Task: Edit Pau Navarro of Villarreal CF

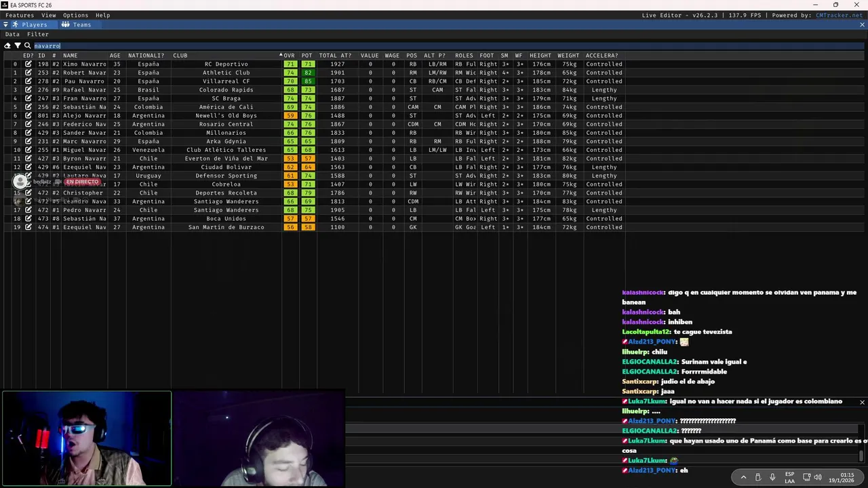Action: click(28, 81)
